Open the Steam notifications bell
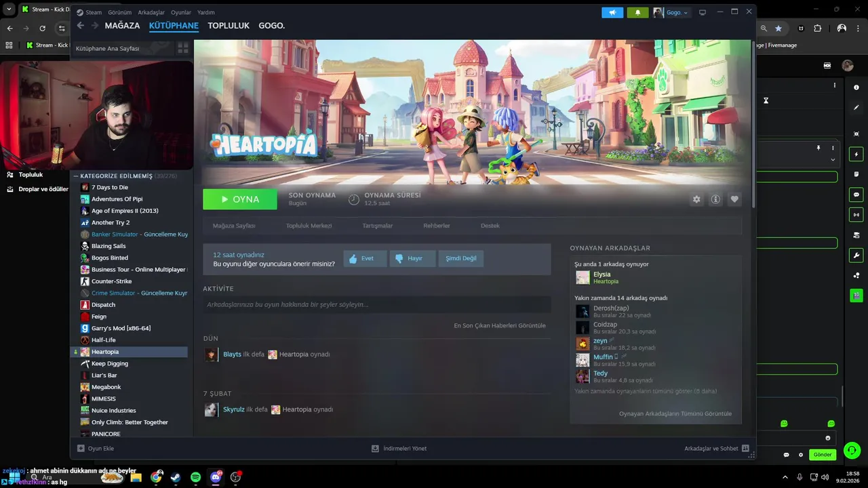The image size is (868, 488). coord(637,12)
